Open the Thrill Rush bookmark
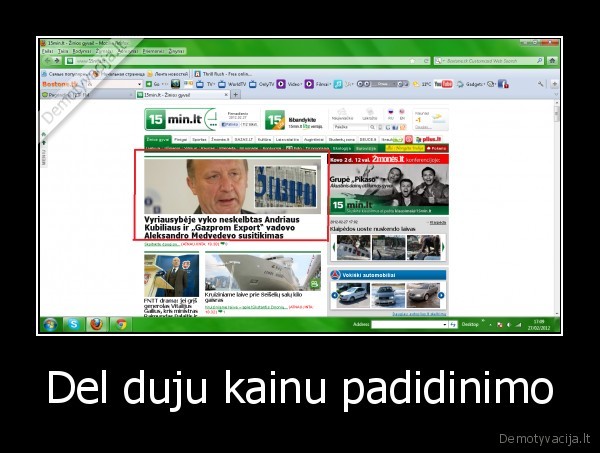 pos(223,74)
